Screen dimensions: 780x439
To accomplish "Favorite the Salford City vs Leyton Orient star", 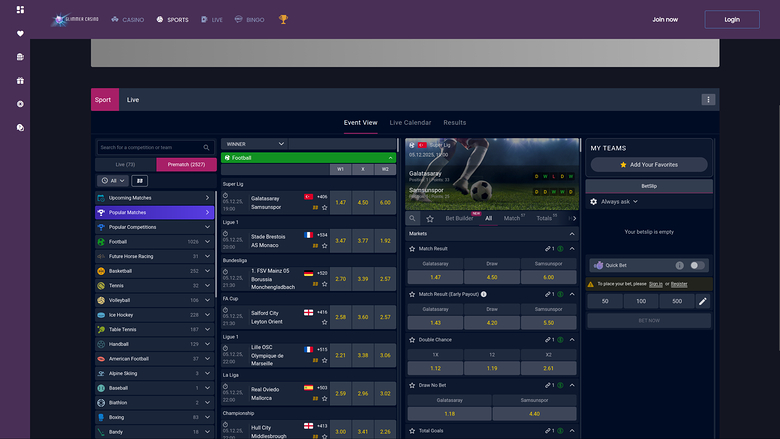I will (x=325, y=322).
